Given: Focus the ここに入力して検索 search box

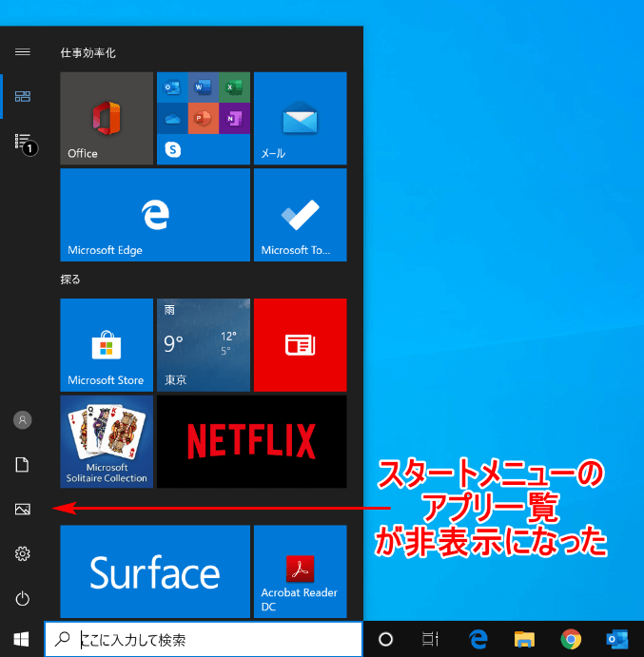Looking at the screenshot, I should tap(204, 639).
